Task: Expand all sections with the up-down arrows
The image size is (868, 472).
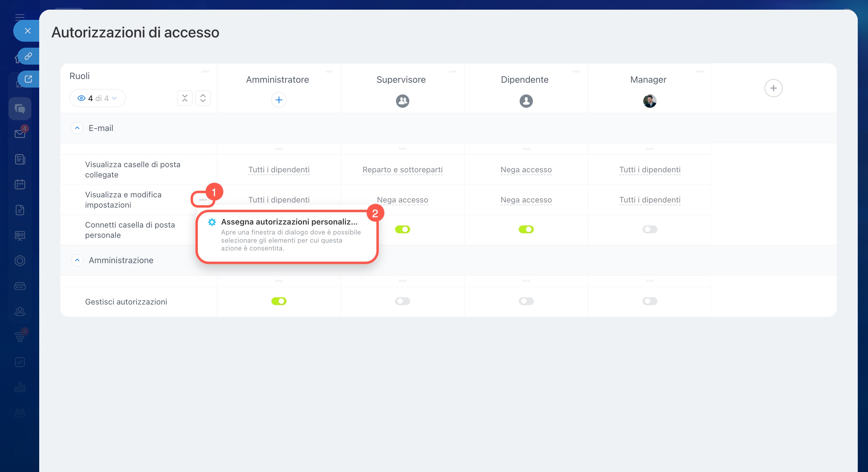Action: pyautogui.click(x=203, y=98)
